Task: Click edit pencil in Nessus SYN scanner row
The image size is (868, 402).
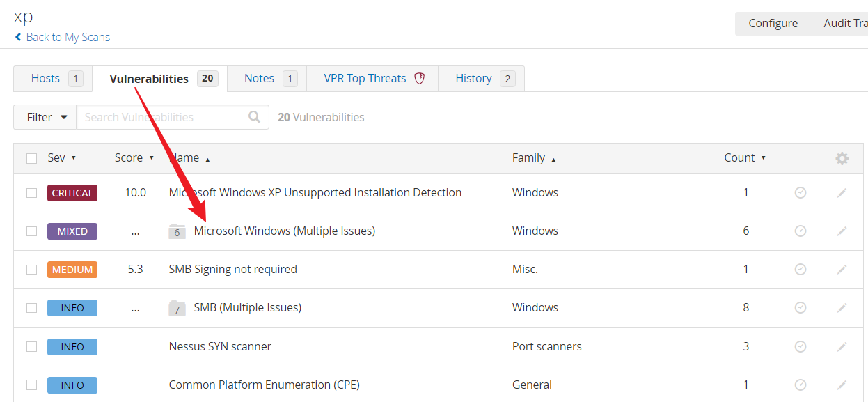Action: [842, 347]
